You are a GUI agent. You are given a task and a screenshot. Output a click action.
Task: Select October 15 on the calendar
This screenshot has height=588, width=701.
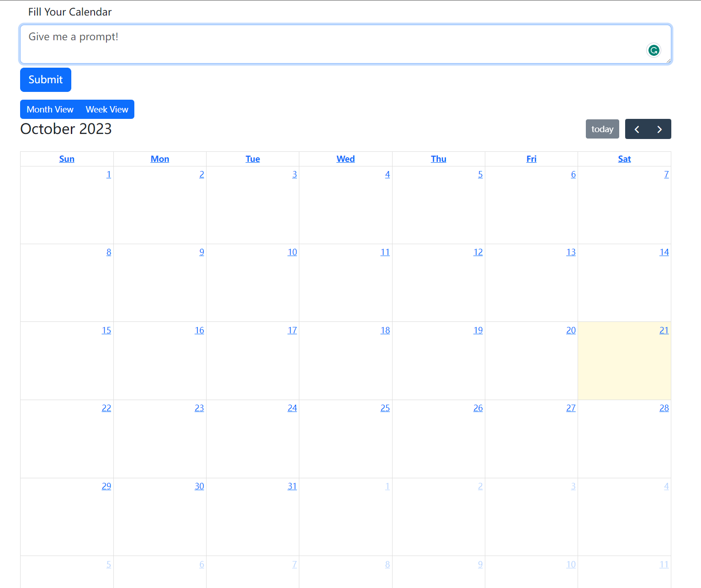[x=106, y=330]
